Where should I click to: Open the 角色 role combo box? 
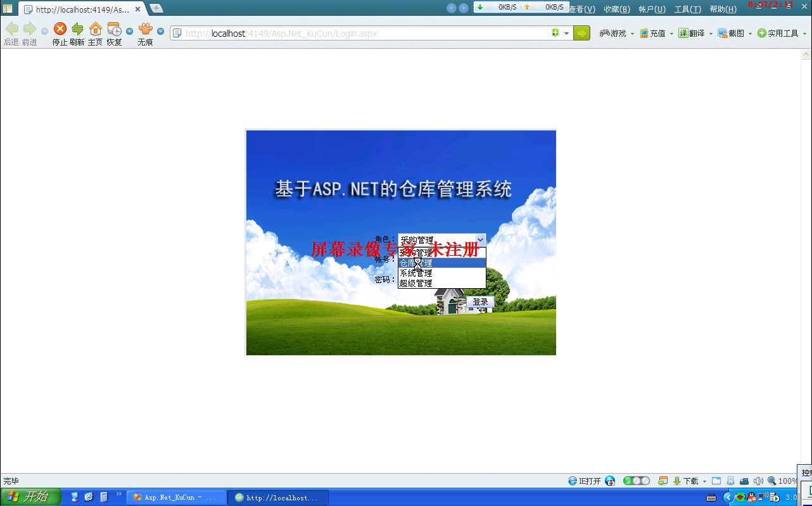442,240
